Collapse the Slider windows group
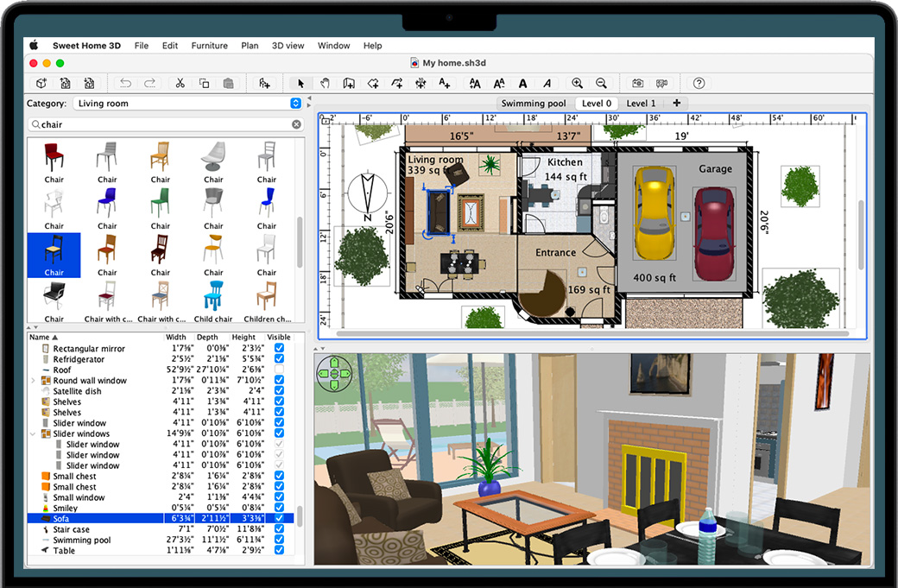898x588 pixels. point(34,434)
